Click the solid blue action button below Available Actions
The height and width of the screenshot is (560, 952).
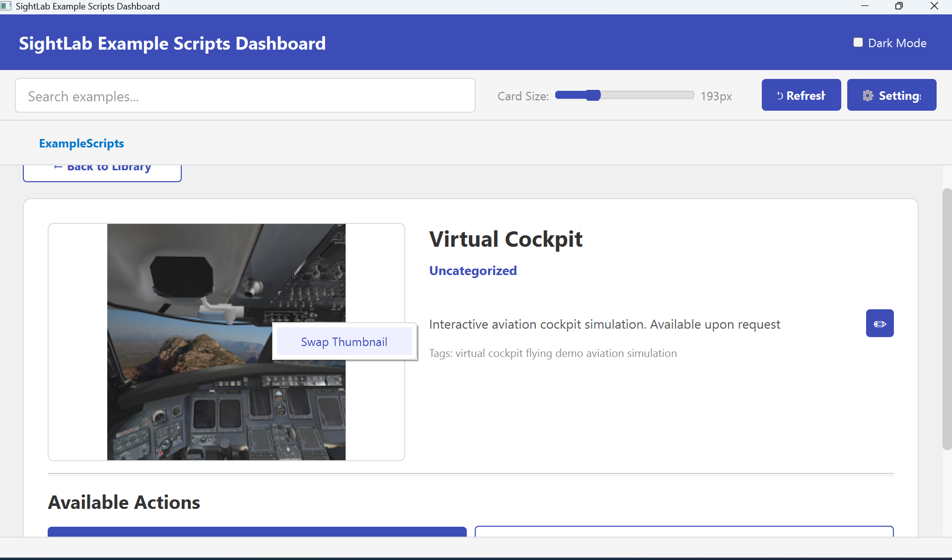[x=257, y=531]
